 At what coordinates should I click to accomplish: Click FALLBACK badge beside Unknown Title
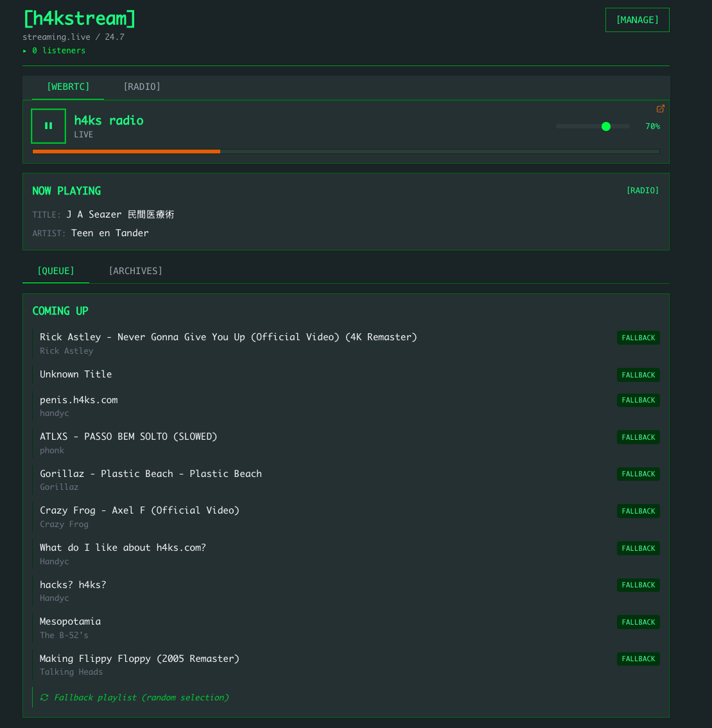point(638,375)
